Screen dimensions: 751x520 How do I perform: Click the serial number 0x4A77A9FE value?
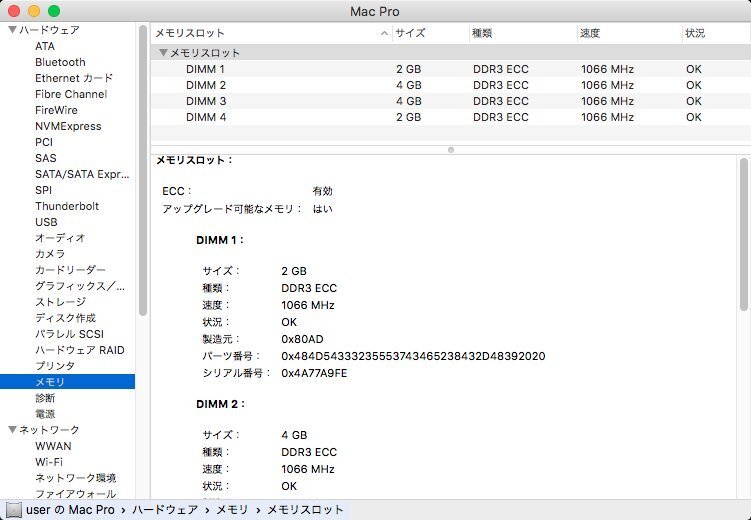[x=314, y=373]
